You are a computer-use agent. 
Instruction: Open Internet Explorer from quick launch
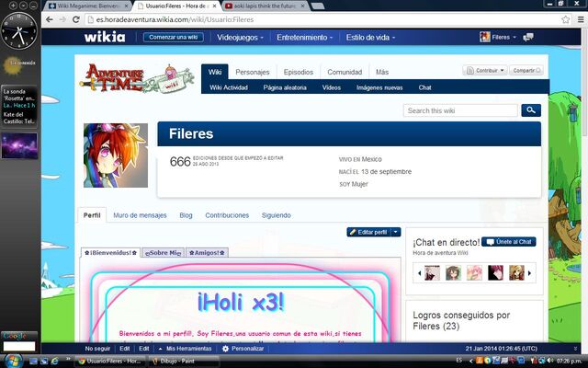[x=55, y=361]
